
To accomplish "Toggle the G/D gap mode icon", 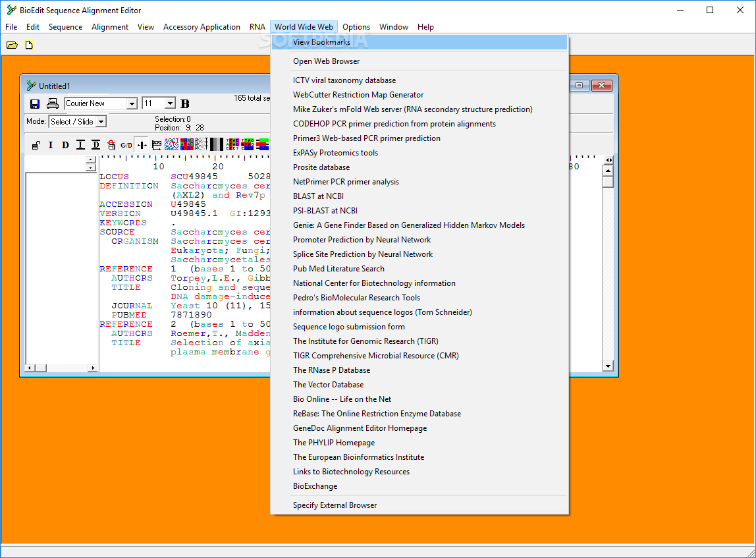I will [x=126, y=145].
